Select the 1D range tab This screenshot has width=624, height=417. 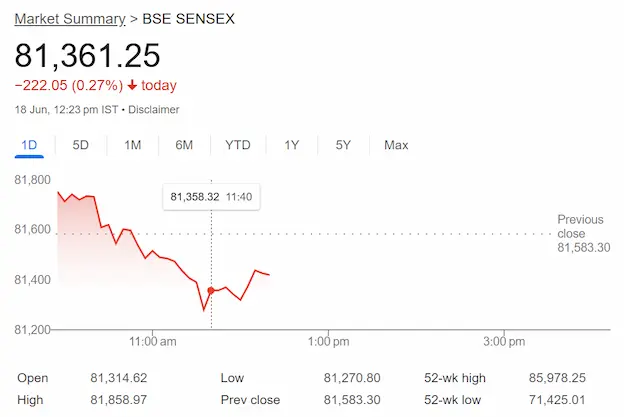29,145
